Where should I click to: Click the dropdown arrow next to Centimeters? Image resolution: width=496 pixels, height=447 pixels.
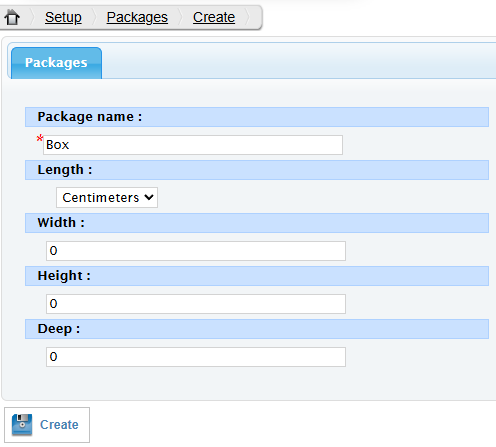[149, 197]
